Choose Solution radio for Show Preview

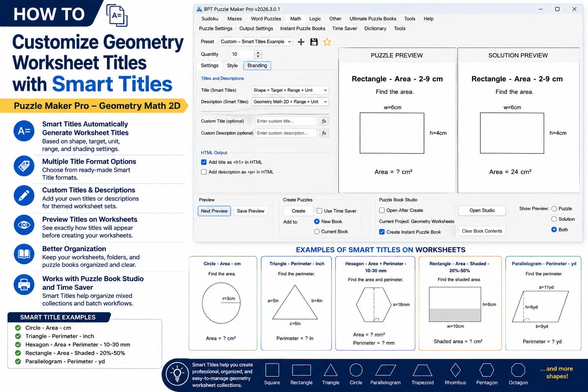click(x=554, y=219)
